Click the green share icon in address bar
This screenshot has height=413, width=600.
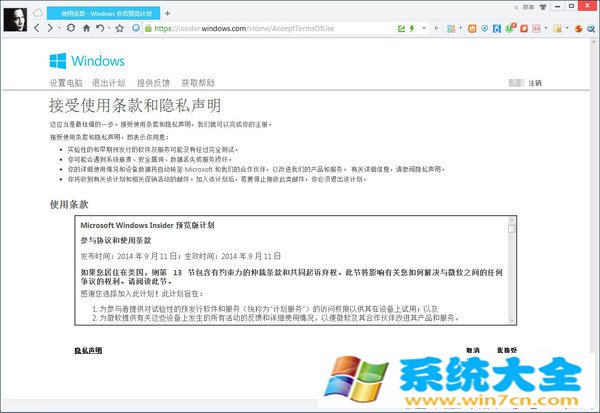[x=401, y=29]
